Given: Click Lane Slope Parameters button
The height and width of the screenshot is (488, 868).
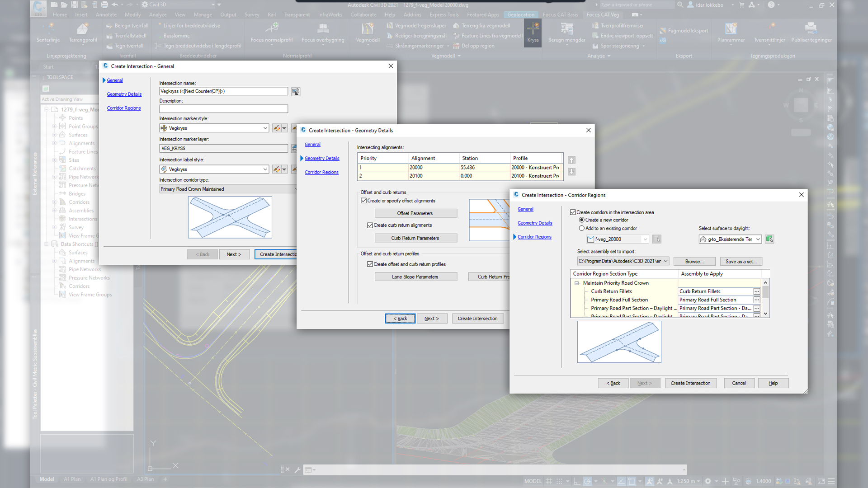Looking at the screenshot, I should pos(415,277).
